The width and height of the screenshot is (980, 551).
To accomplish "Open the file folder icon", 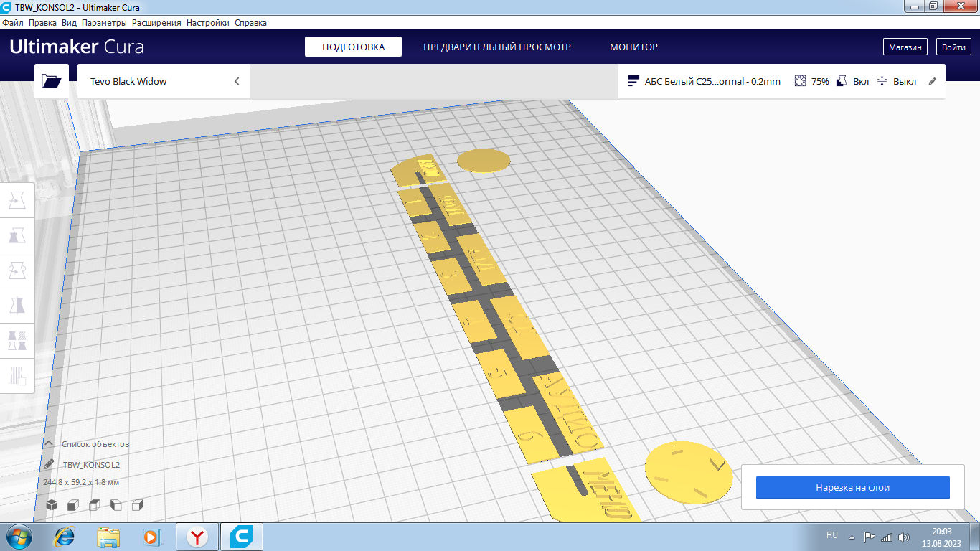I will 52,81.
